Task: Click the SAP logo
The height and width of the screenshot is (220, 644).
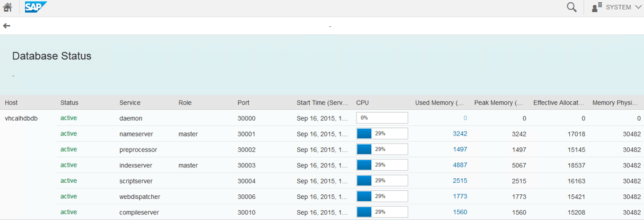Action: tap(36, 7)
